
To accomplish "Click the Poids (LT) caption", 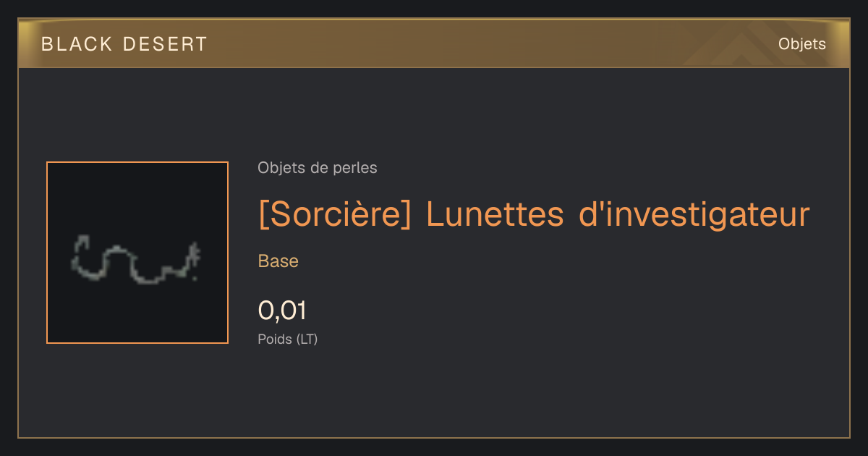I will click(x=288, y=339).
